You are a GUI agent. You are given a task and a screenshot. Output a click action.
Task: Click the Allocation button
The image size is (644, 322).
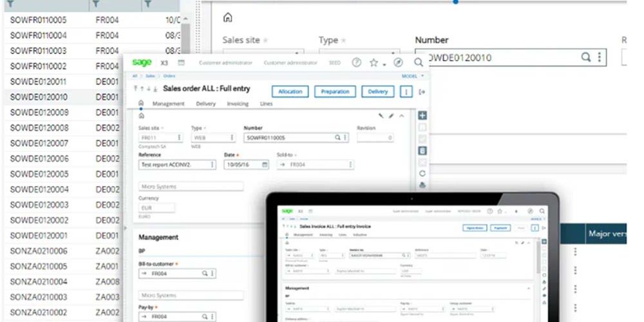(x=290, y=91)
